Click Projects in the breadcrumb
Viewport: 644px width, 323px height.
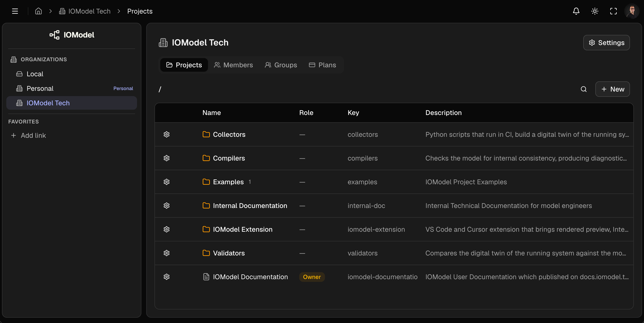140,11
